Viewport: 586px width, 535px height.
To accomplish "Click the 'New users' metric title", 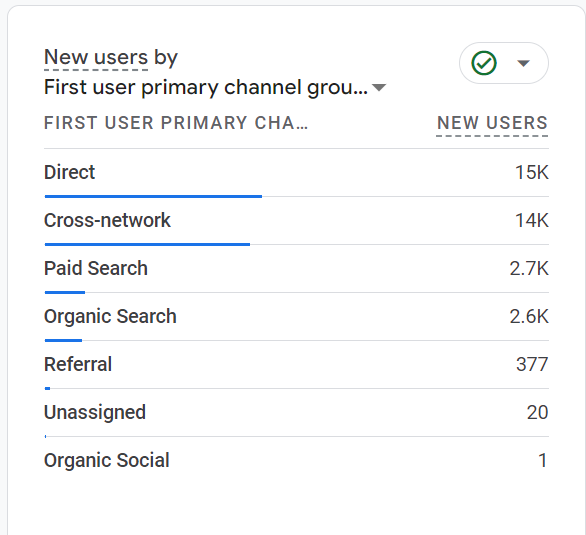I will click(96, 57).
